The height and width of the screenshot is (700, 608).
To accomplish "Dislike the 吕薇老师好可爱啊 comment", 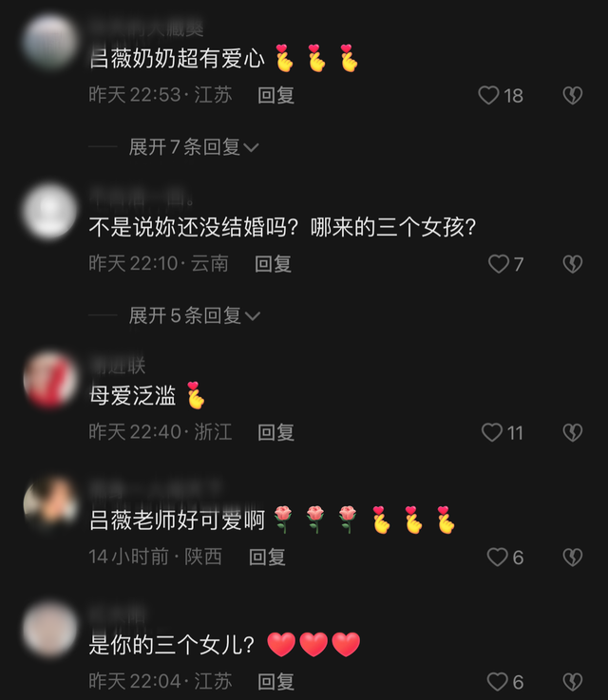I will [573, 558].
